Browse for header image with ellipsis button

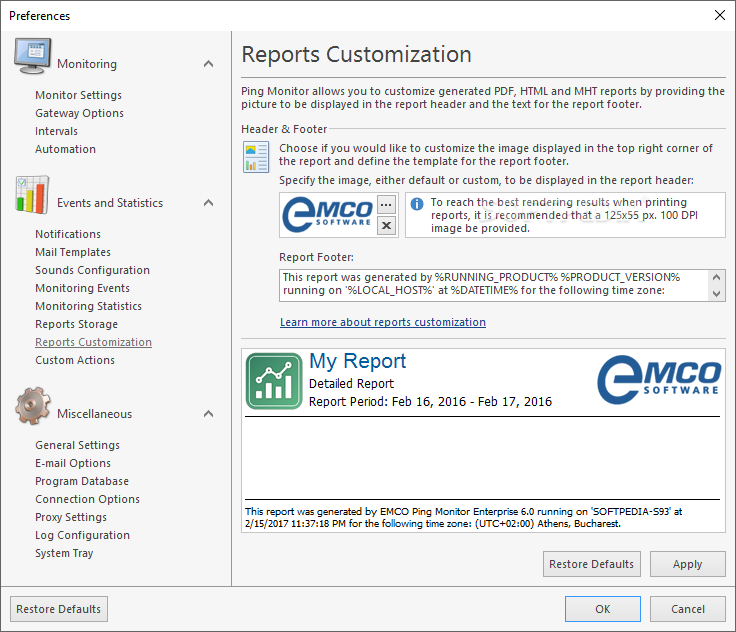pyautogui.click(x=386, y=205)
